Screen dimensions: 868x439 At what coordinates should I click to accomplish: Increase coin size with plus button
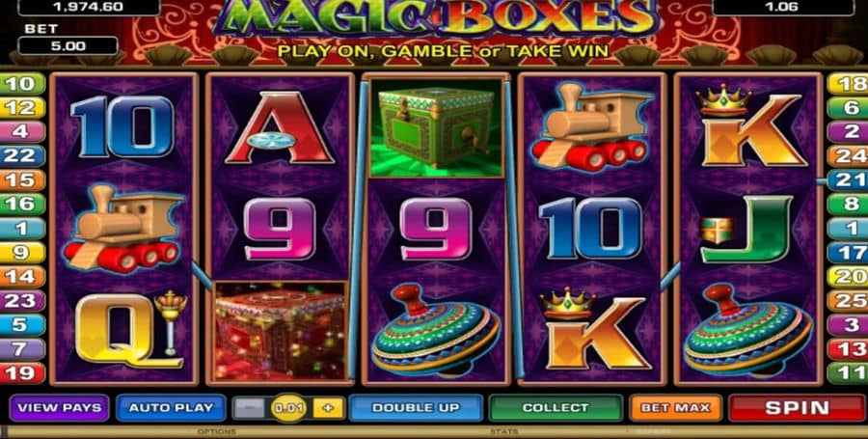(x=328, y=408)
